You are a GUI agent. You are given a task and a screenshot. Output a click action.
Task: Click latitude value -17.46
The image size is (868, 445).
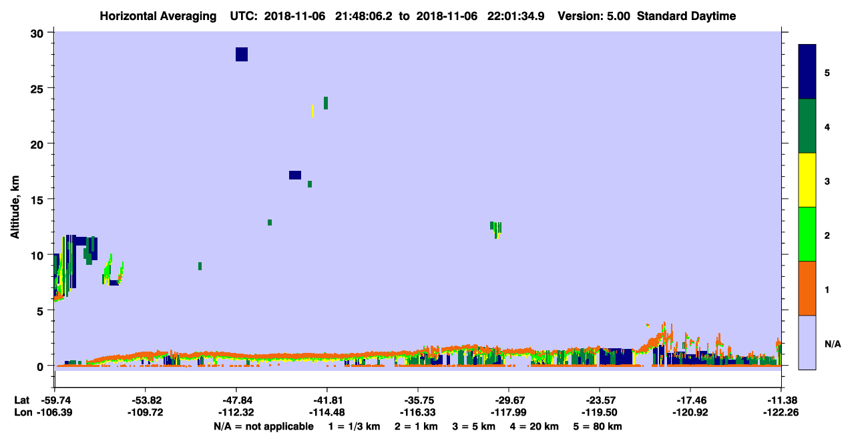(690, 400)
